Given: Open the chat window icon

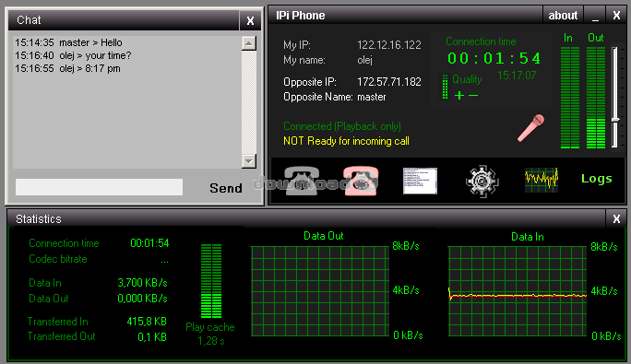Looking at the screenshot, I should pyautogui.click(x=420, y=181).
